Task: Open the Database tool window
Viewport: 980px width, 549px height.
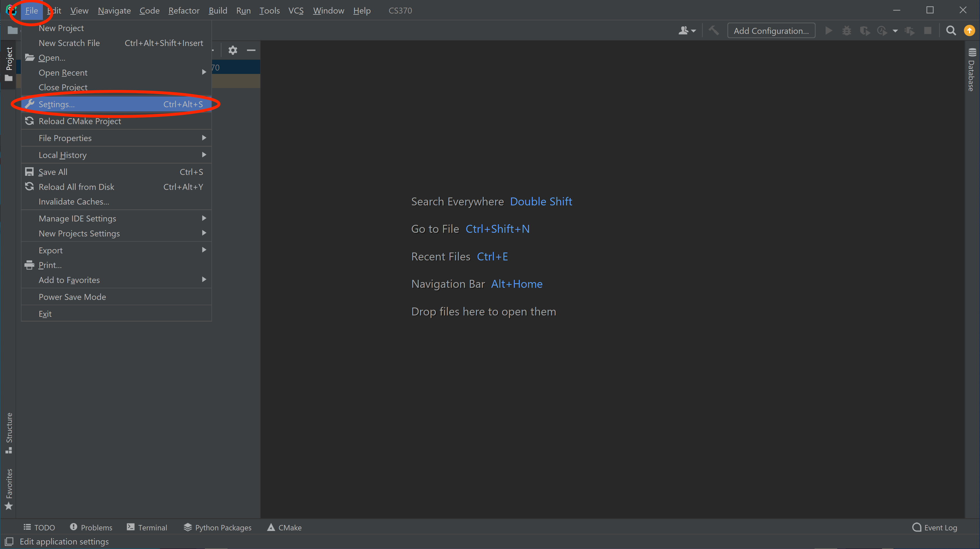Action: tap(972, 70)
